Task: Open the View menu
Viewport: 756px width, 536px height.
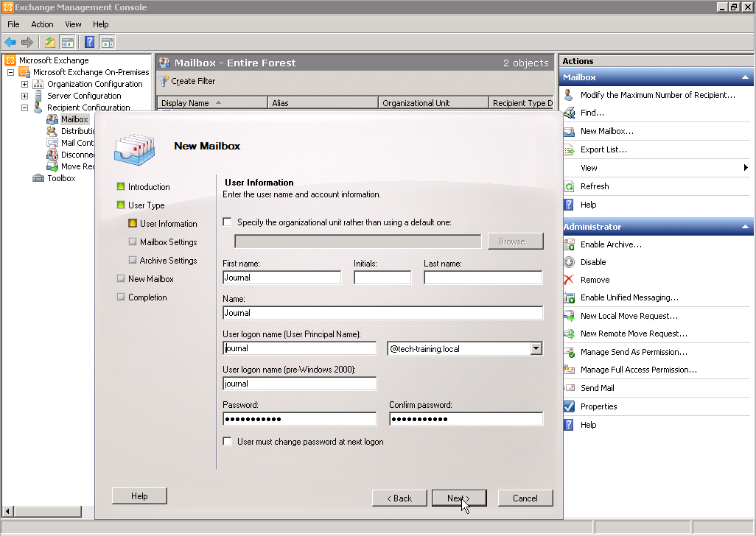Action: pos(73,24)
